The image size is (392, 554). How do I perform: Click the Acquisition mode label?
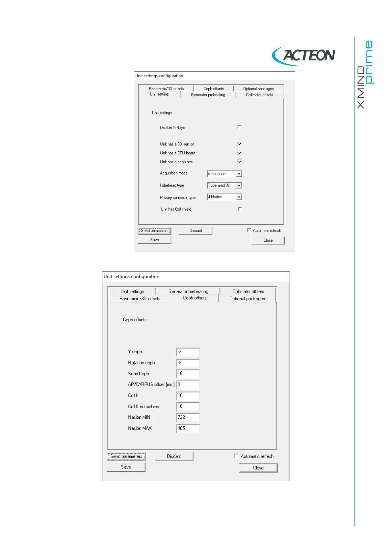[173, 173]
